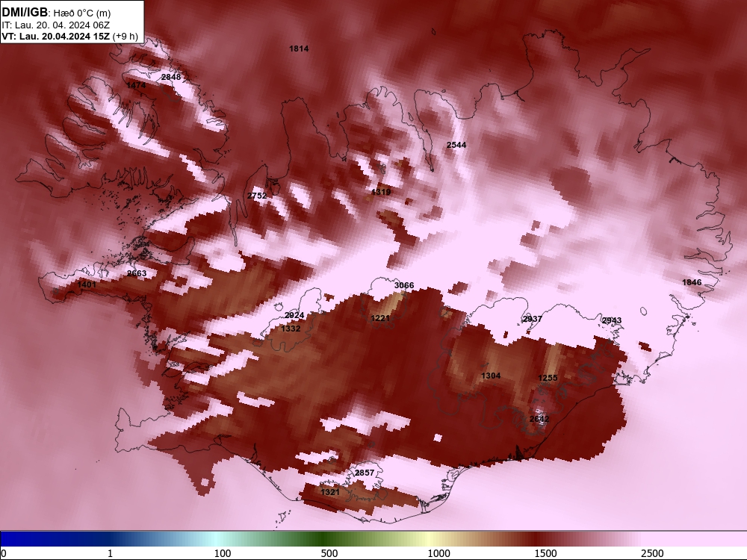This screenshot has width=747, height=560.
Task: Click the valid time line 'VT: Lau. 20.04.2024 15Z (+9 h)'
Action: (69, 37)
